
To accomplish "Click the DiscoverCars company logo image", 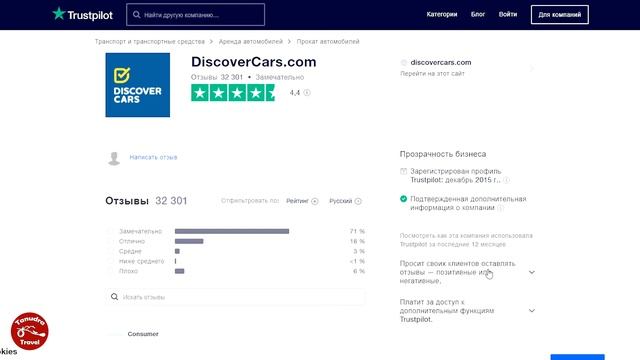I will [138, 85].
